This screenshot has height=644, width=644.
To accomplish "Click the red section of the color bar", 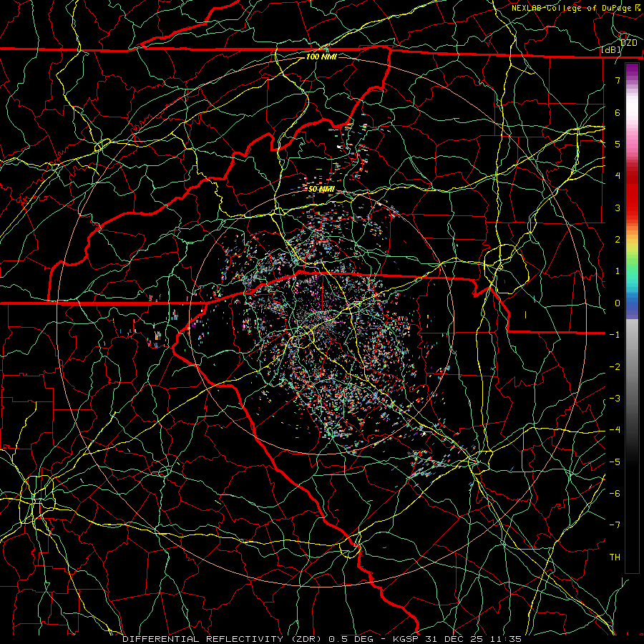I will pos(632,193).
